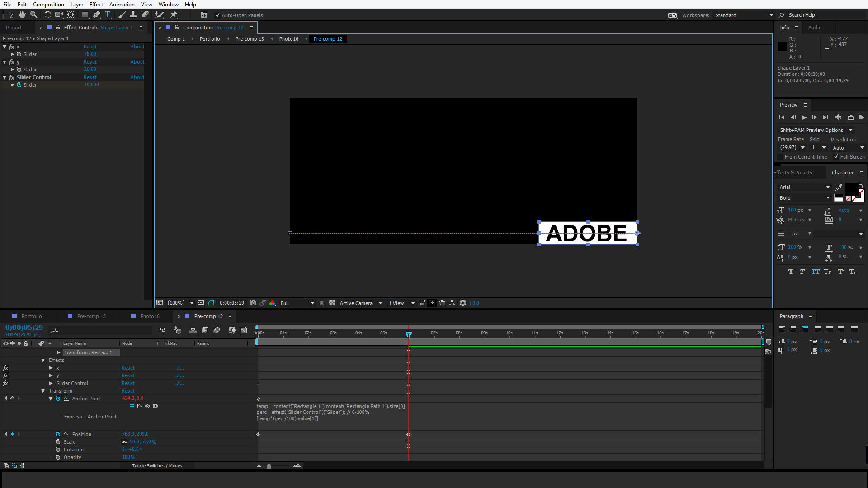Image resolution: width=868 pixels, height=488 pixels.
Task: Collapse the Anchor Point property
Action: (x=51, y=399)
